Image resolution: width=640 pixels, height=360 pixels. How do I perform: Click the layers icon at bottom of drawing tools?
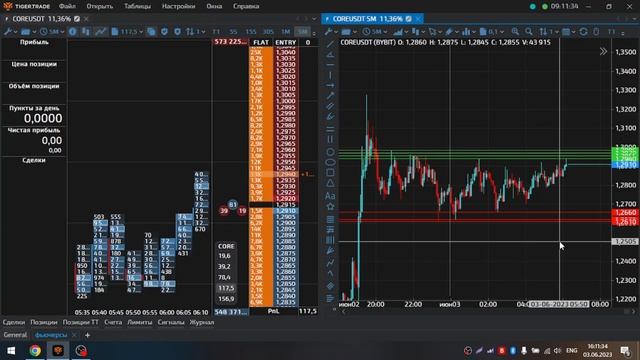coord(331,286)
